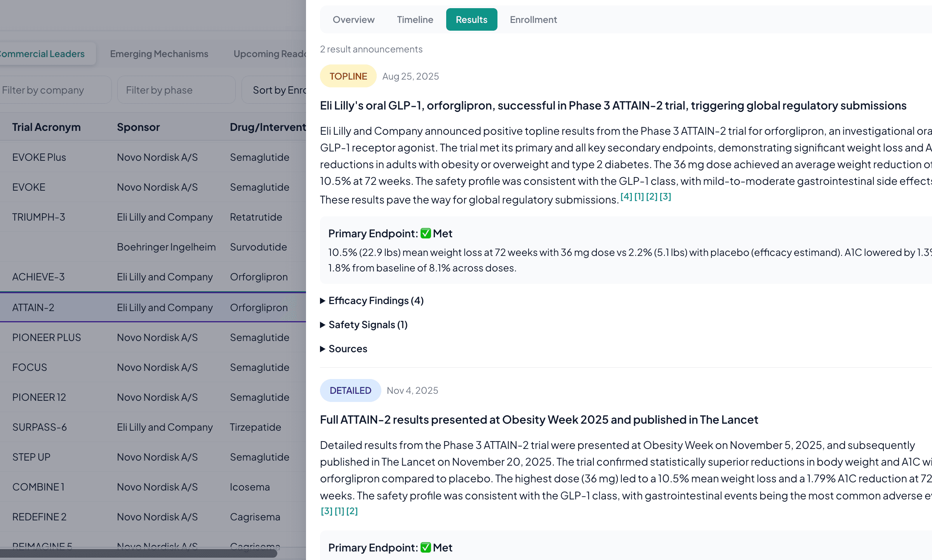Open the Overview tab
The width and height of the screenshot is (932, 560).
(x=353, y=19)
